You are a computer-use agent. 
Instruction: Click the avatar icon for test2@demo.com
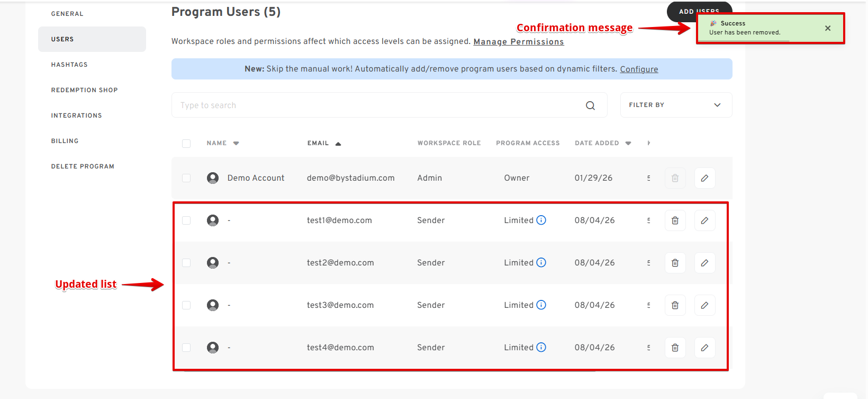tap(213, 263)
